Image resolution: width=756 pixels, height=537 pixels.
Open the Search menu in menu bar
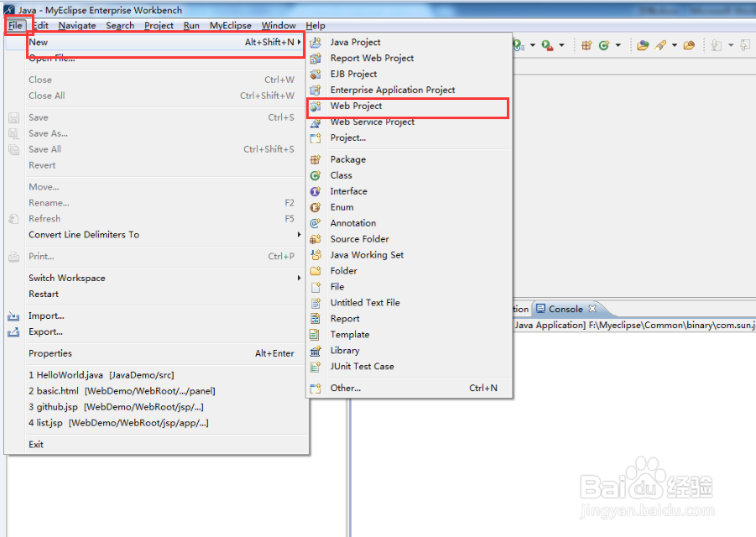click(x=120, y=25)
